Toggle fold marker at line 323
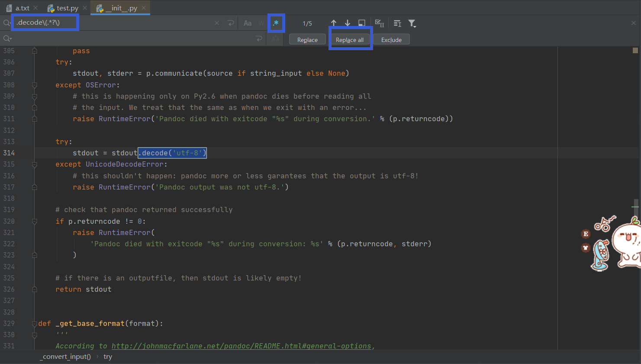641x364 pixels. [35, 255]
